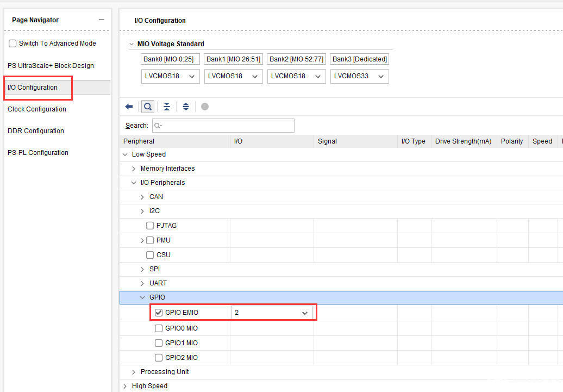Toggle the search magnifier toolbar icon
The height and width of the screenshot is (392, 563).
(148, 107)
